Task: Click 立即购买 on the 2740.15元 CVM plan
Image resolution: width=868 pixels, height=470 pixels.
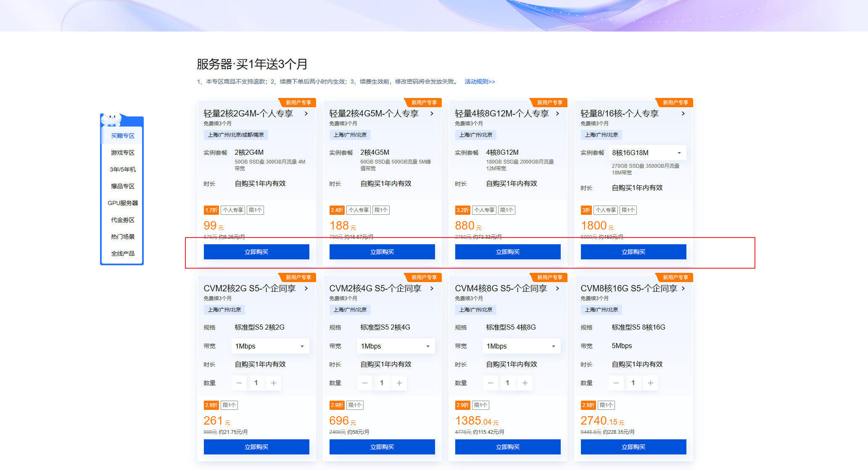Action: pos(633,447)
